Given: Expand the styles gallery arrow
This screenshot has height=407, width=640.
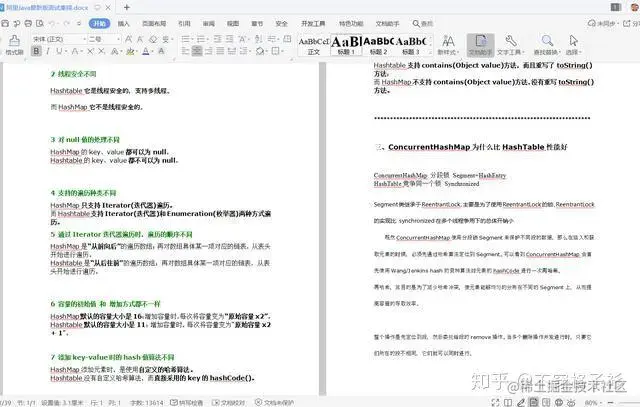Looking at the screenshot, I should point(429,52).
